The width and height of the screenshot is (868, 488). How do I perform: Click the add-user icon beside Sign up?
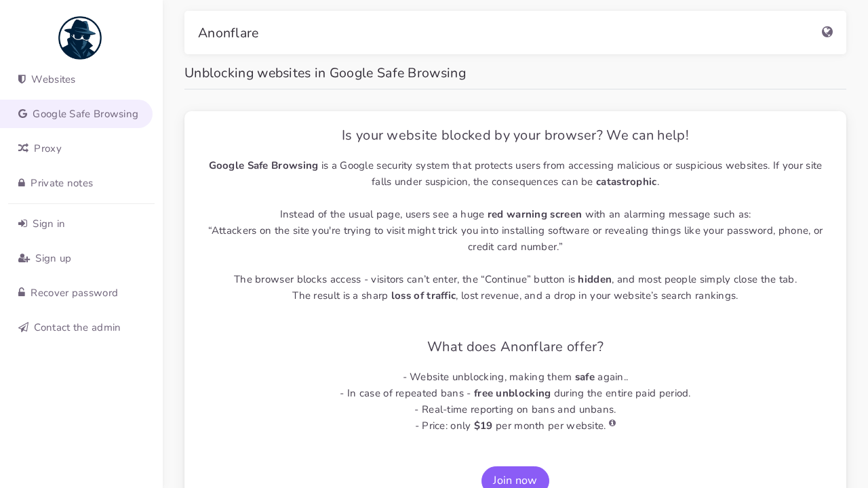pyautogui.click(x=24, y=258)
